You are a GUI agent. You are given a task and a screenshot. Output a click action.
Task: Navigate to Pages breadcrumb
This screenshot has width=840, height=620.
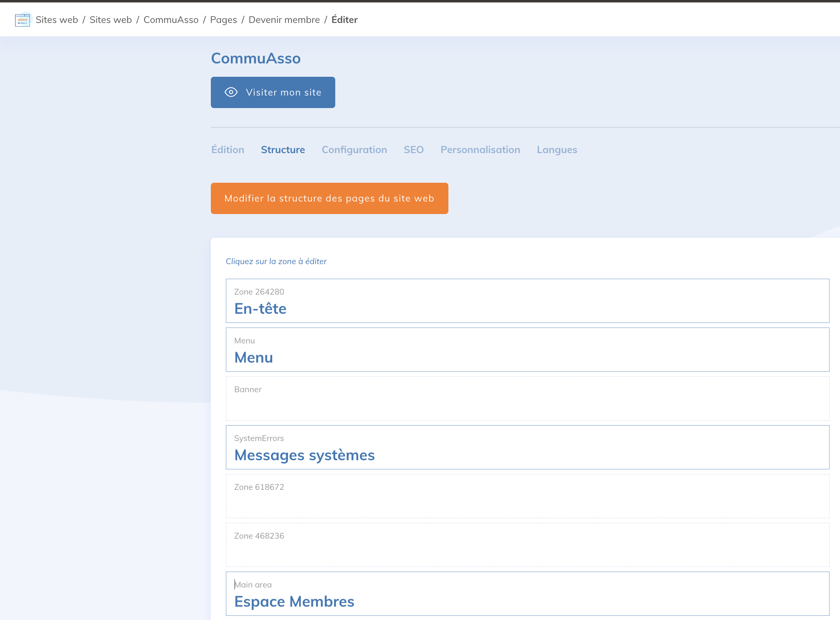[x=223, y=20]
